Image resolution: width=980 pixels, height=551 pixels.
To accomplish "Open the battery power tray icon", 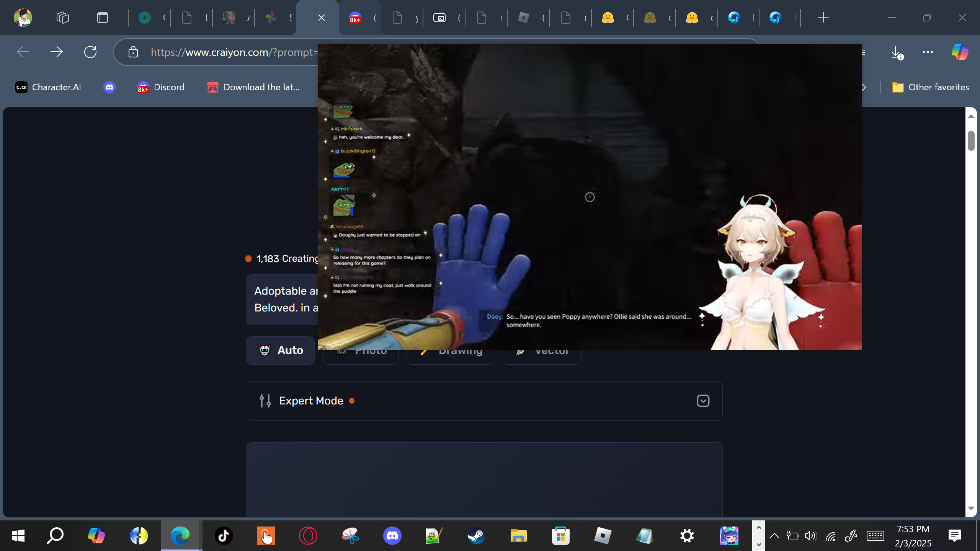I will (792, 536).
